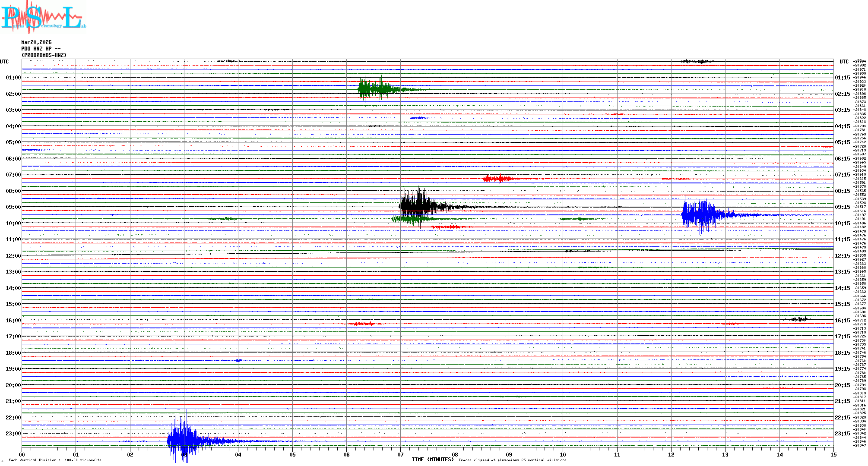Click the UTC label at the top right
Screen dimensions: 868x466
tap(844, 62)
